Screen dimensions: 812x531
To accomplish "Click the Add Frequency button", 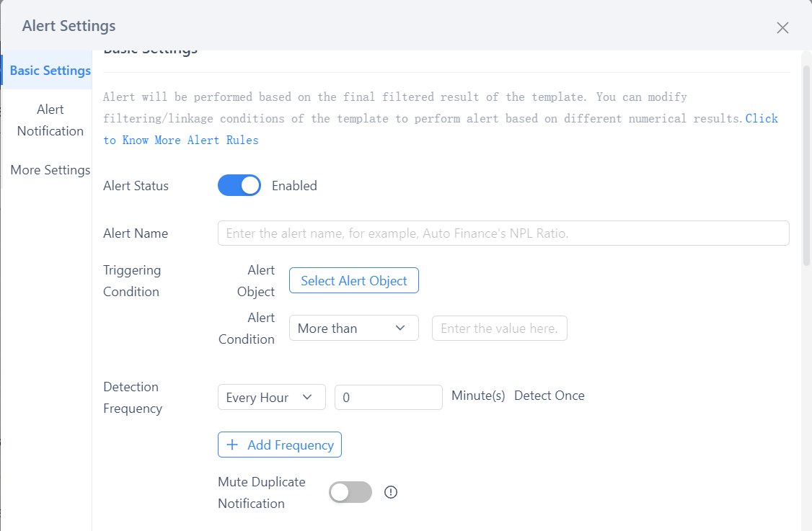I will point(279,445).
